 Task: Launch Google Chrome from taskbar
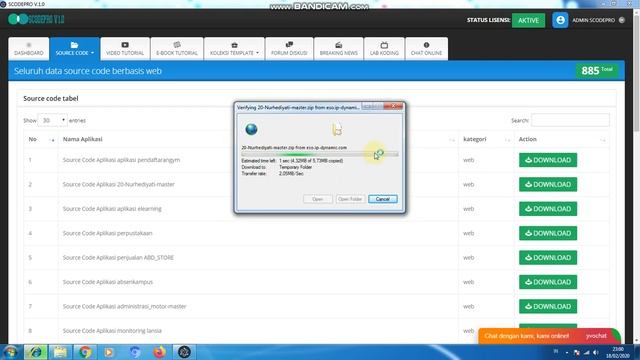pos(85,352)
